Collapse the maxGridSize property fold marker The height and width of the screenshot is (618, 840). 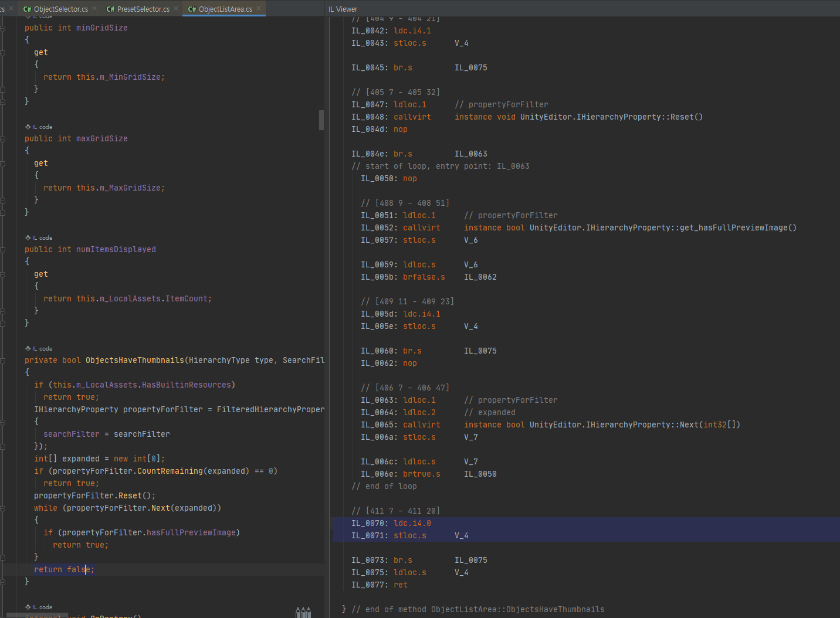click(x=3, y=138)
